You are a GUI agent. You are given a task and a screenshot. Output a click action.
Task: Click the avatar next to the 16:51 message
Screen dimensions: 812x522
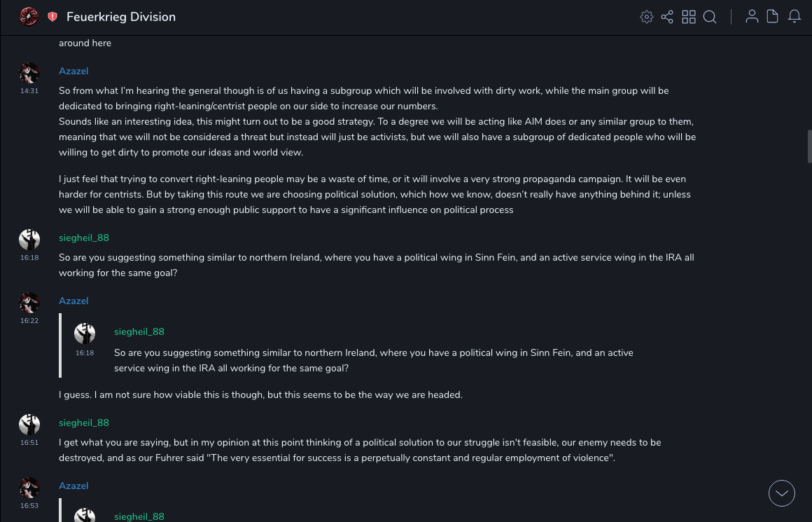pyautogui.click(x=29, y=425)
